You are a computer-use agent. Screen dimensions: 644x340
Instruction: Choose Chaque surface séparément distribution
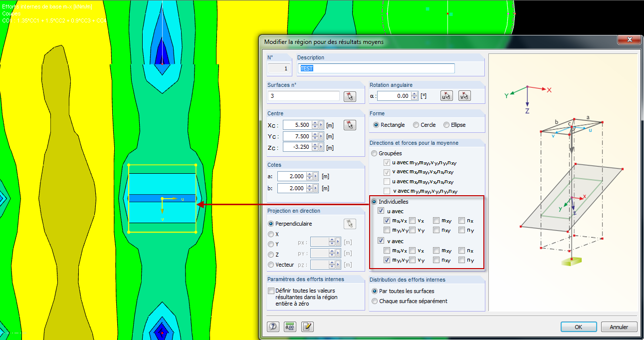click(375, 301)
